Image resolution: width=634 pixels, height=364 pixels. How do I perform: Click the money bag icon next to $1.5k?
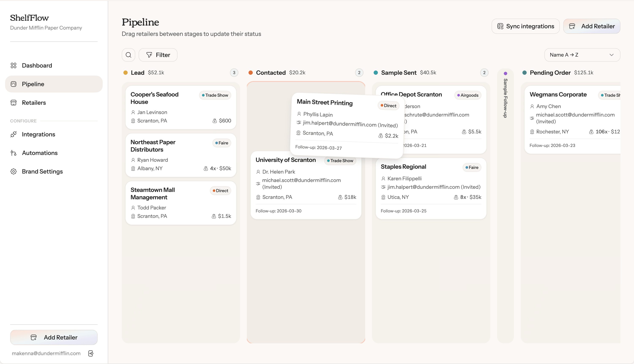click(214, 216)
